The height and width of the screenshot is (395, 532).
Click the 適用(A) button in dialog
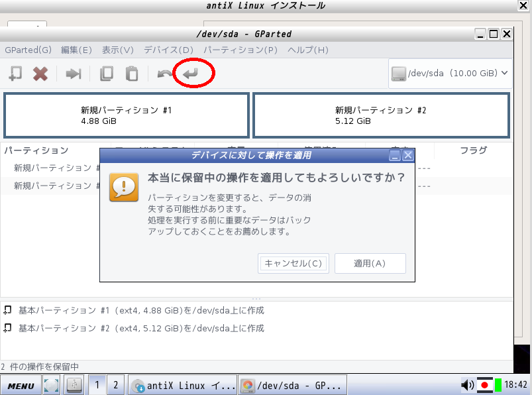(370, 263)
